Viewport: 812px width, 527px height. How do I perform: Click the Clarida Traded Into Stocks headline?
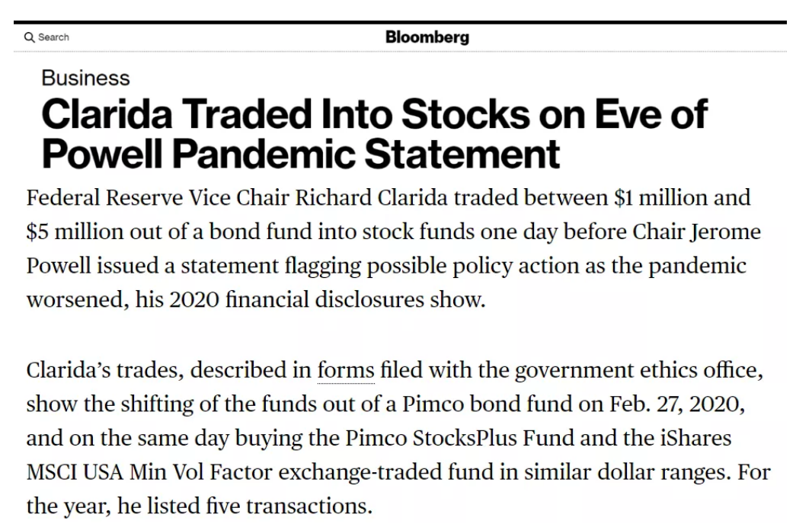pyautogui.click(x=374, y=115)
